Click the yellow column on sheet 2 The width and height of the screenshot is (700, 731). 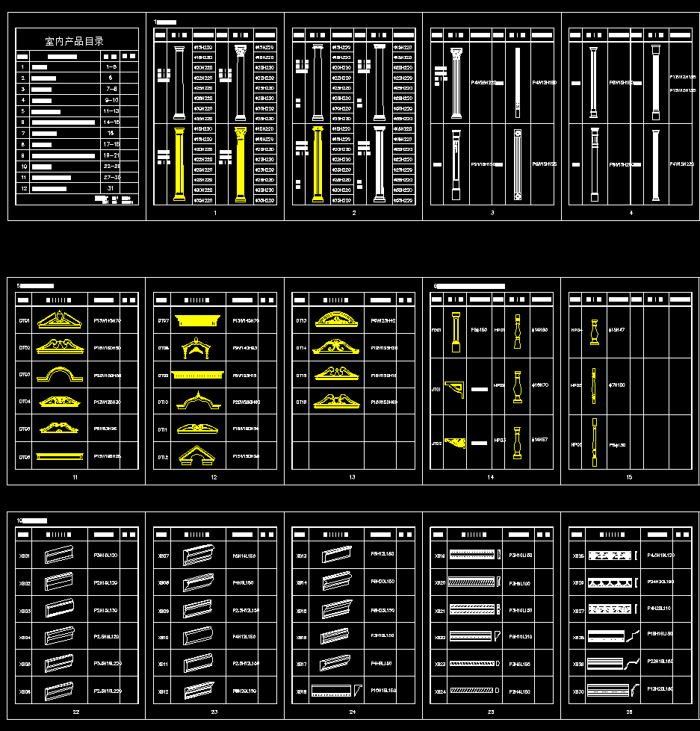pos(317,165)
